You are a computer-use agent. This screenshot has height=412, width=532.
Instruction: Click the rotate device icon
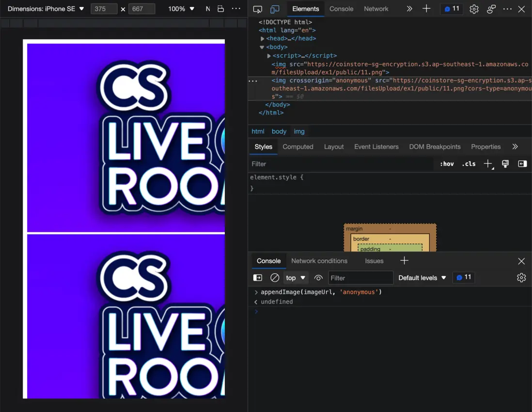click(x=220, y=9)
